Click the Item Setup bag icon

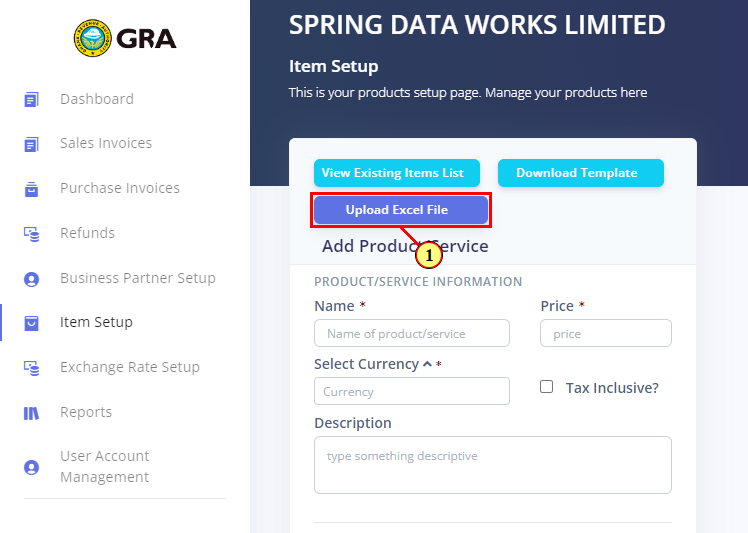coord(31,323)
